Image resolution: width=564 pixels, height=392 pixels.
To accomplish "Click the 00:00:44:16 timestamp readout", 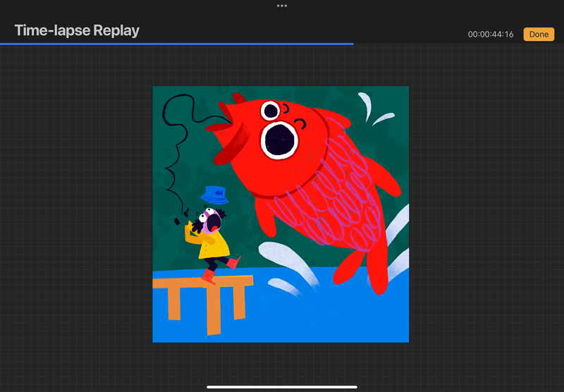I will click(x=491, y=35).
